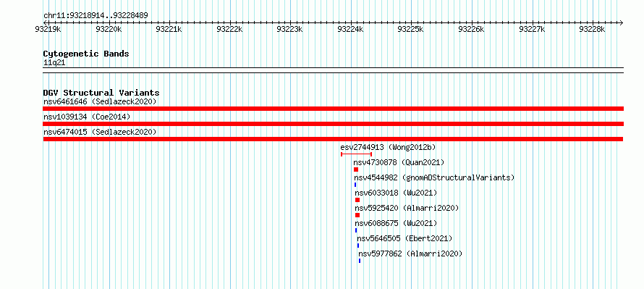Click the blue marker under nsv5977862
The width and height of the screenshot is (644, 289).
pyautogui.click(x=360, y=261)
